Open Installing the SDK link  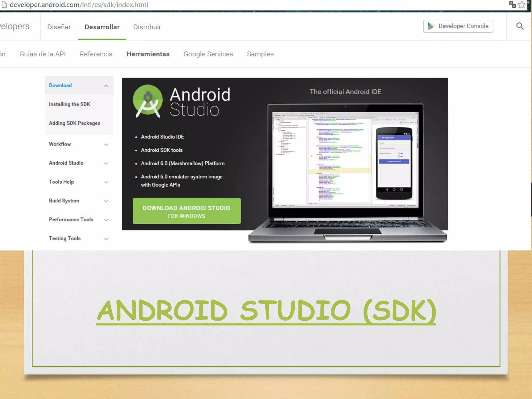pyautogui.click(x=69, y=104)
